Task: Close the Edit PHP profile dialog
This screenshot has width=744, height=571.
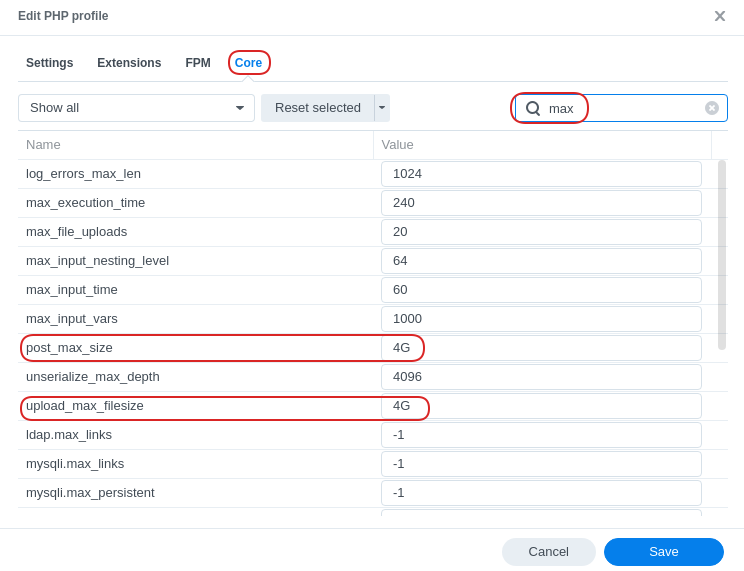Action: tap(719, 16)
